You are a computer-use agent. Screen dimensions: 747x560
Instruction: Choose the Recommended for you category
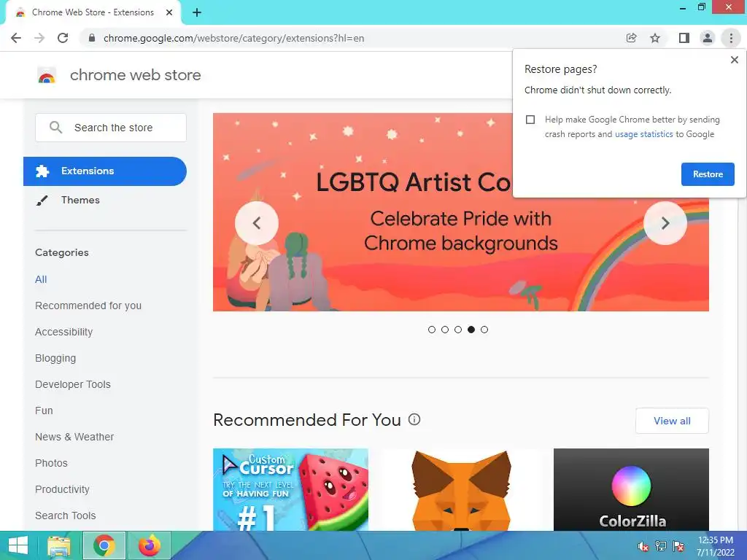(88, 306)
